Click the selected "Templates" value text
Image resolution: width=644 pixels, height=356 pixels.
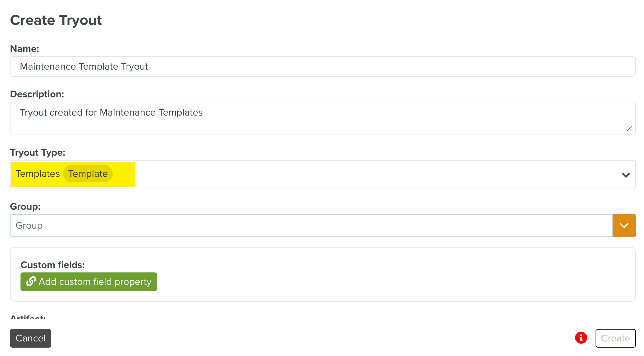coord(38,174)
